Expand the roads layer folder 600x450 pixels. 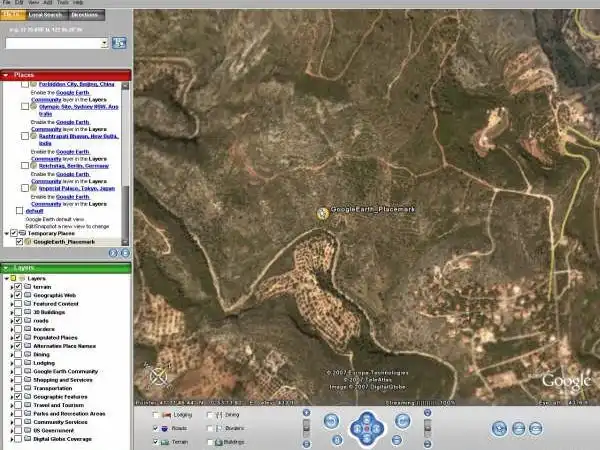12,321
